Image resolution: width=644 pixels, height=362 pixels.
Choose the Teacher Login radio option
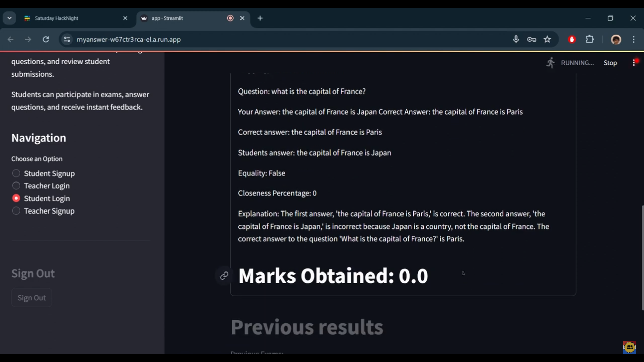(x=16, y=186)
